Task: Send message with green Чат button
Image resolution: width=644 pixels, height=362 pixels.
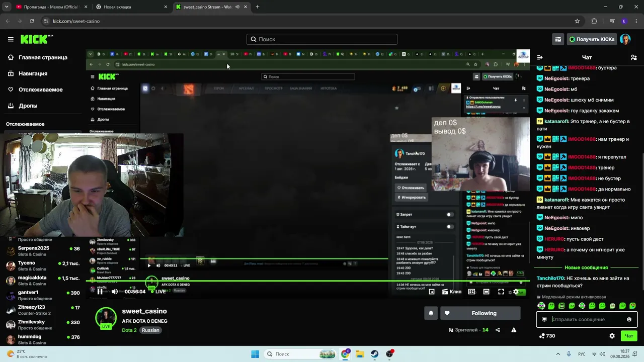Action: [x=629, y=336]
